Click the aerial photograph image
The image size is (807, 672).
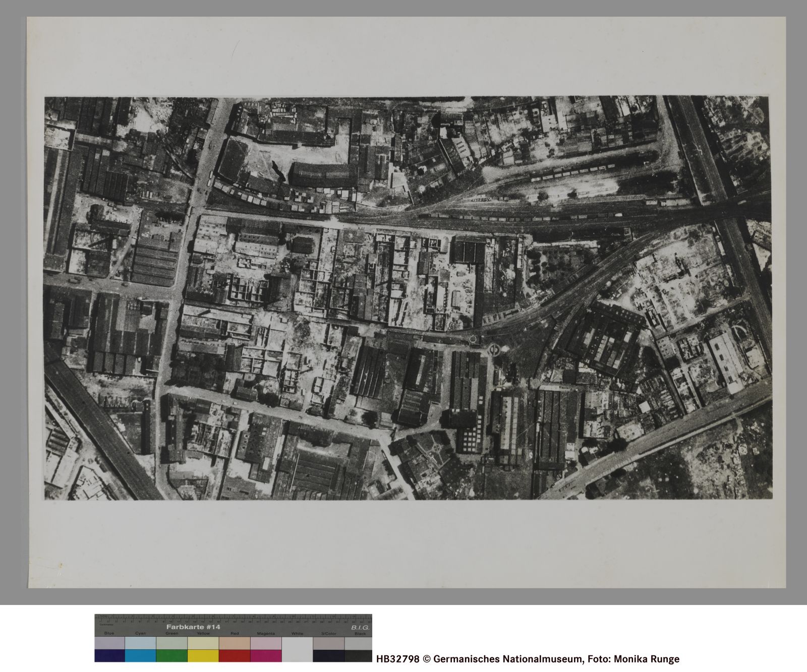pyautogui.click(x=408, y=297)
